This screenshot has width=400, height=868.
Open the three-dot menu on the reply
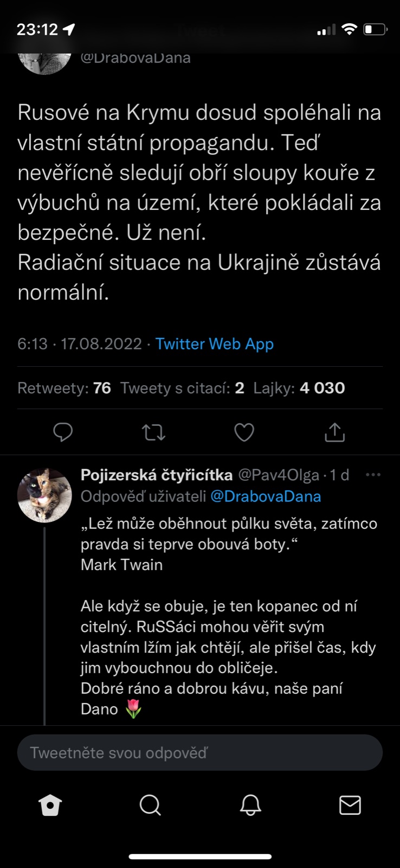(x=373, y=475)
